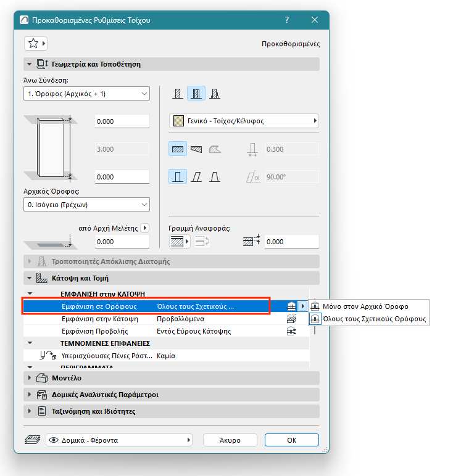Select the composite wall structure icon
The height and width of the screenshot is (476, 461).
tap(196, 94)
